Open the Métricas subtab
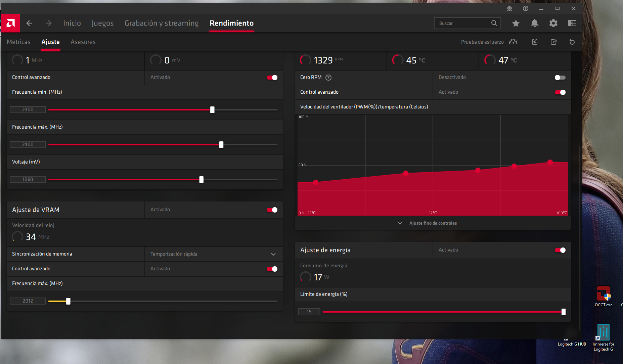The width and height of the screenshot is (623, 364). pyautogui.click(x=18, y=42)
